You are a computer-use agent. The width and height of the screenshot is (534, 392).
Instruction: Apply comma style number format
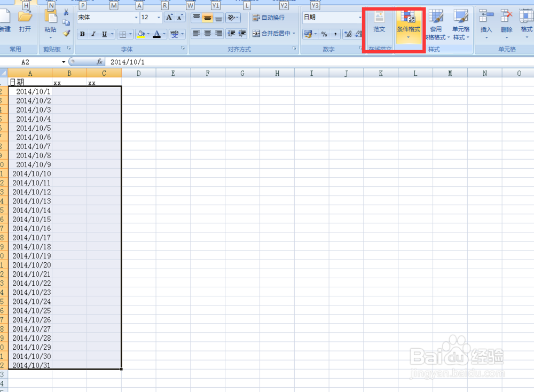(x=335, y=34)
